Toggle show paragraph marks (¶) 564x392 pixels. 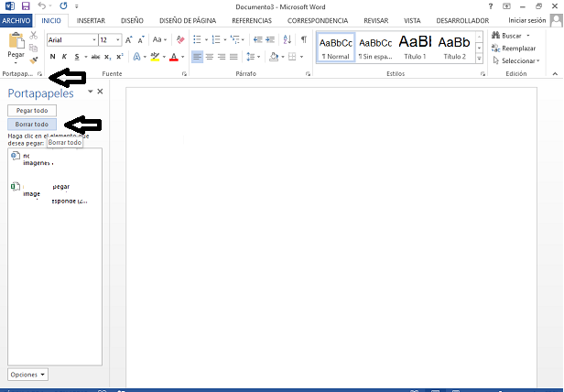tap(304, 39)
